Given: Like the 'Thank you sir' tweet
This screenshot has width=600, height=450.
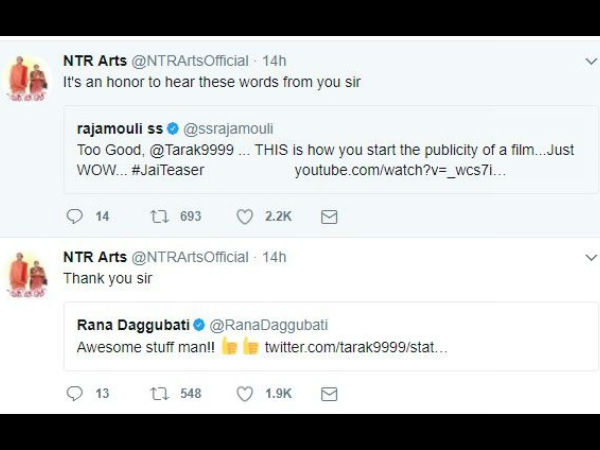Looking at the screenshot, I should click(x=245, y=394).
